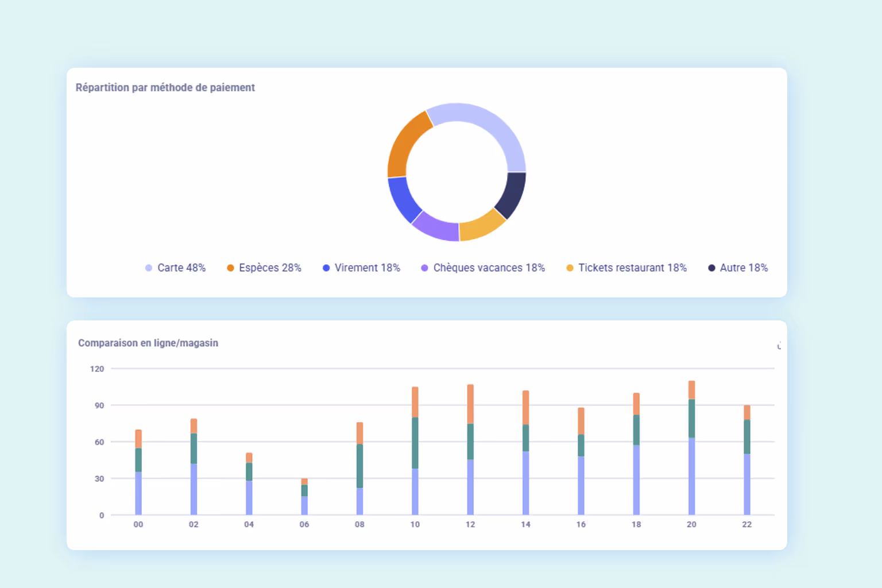Select the blue Virement donut segment
882x588 pixels.
pyautogui.click(x=403, y=200)
